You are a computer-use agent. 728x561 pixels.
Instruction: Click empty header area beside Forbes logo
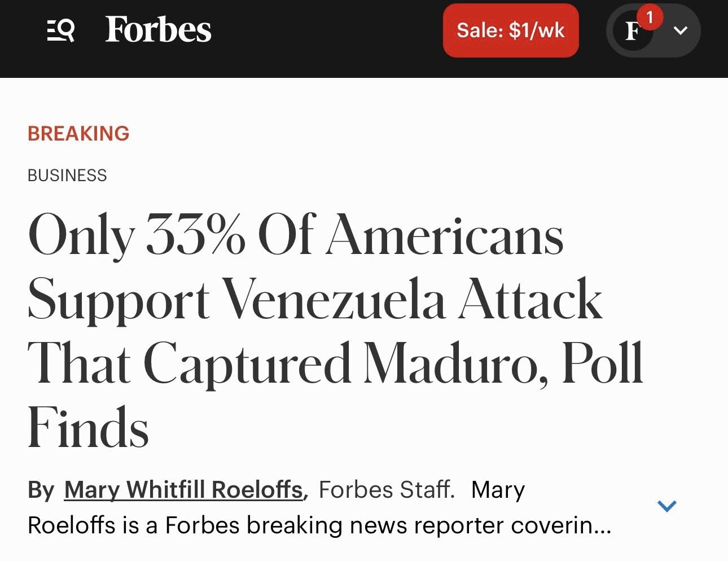[327, 30]
